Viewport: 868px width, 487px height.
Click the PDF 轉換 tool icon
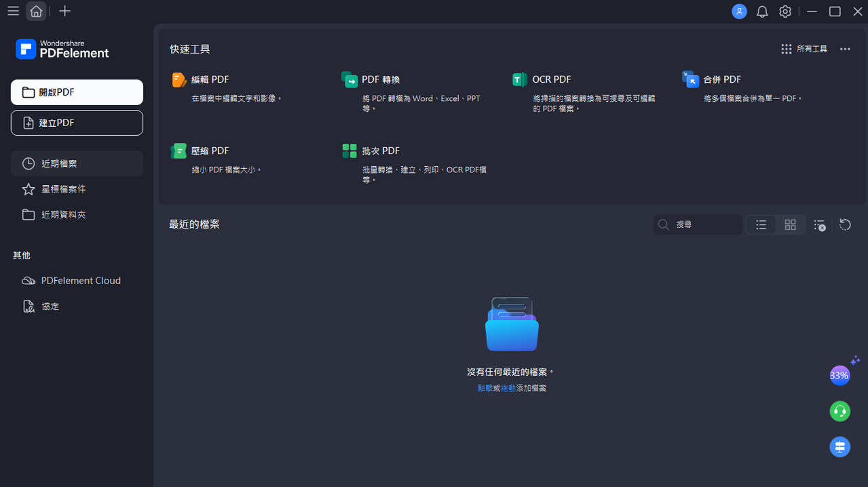pos(350,80)
